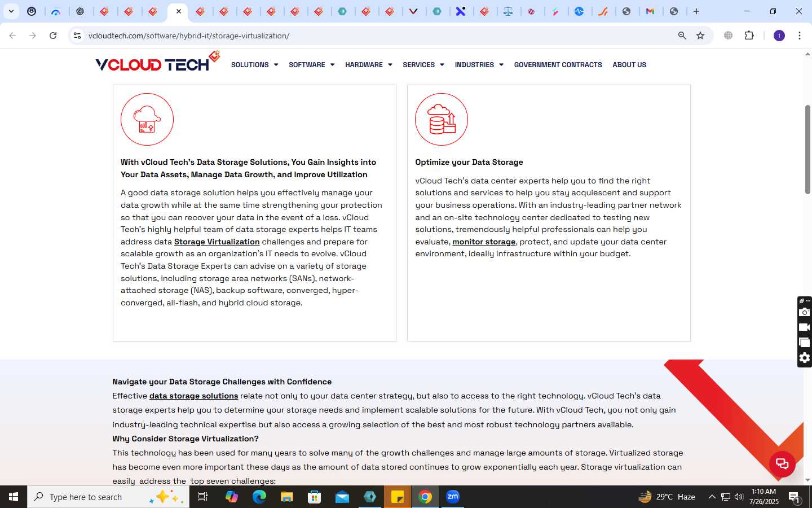This screenshot has width=812, height=508.
Task: Open the red live chat bubble
Action: pos(782,464)
